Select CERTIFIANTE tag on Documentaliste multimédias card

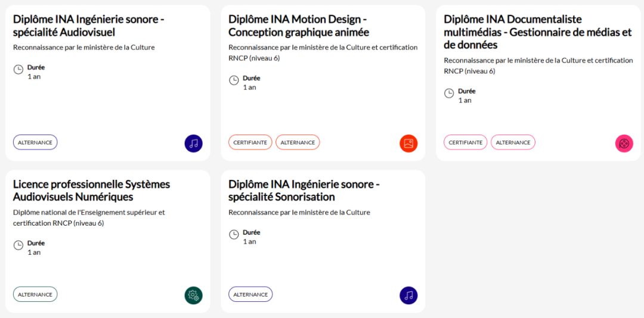coord(465,142)
